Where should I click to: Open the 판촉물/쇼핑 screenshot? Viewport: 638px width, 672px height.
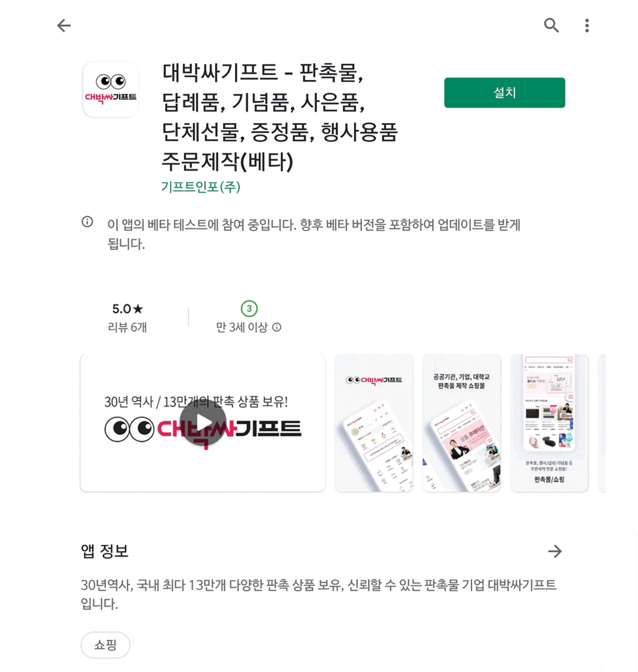(549, 423)
